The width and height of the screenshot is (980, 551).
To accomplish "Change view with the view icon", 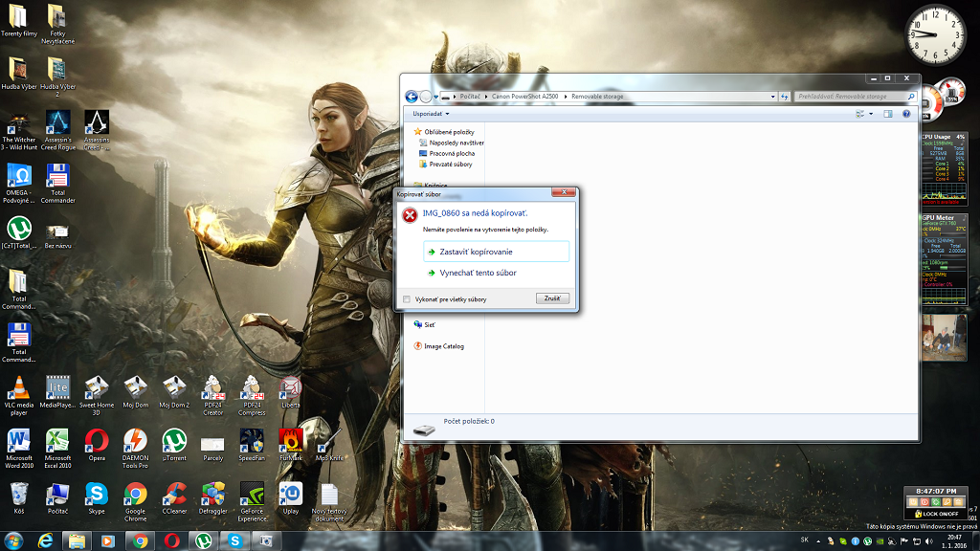I will (860, 114).
